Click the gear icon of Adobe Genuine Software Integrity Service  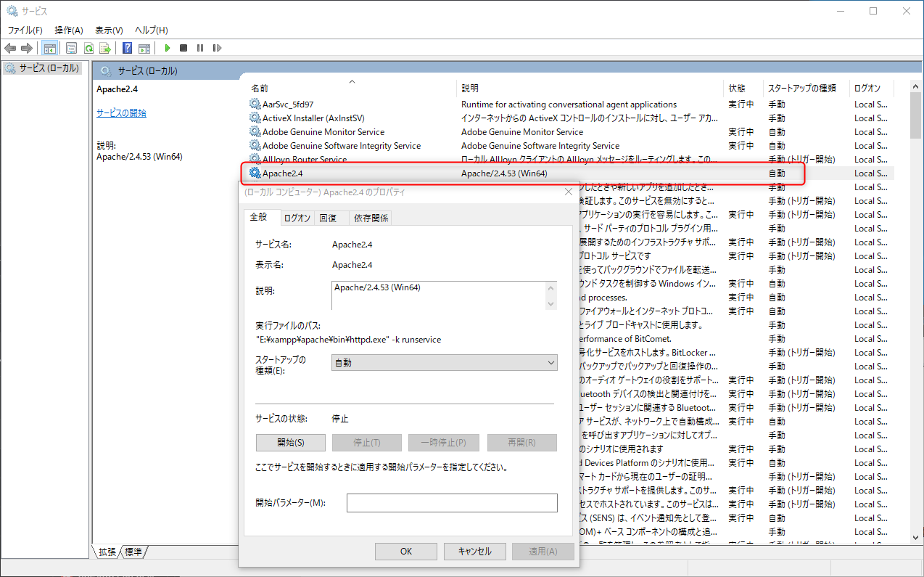pyautogui.click(x=255, y=145)
